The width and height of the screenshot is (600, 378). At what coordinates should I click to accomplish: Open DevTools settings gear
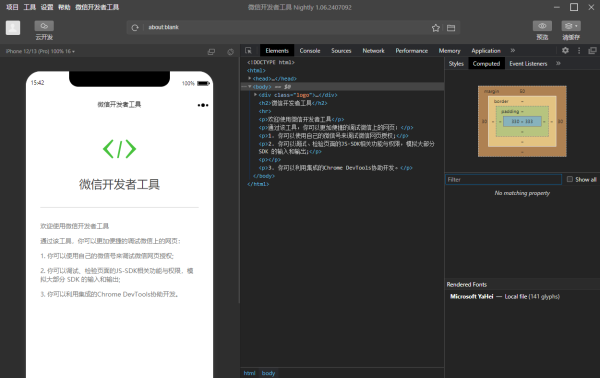pyautogui.click(x=565, y=51)
